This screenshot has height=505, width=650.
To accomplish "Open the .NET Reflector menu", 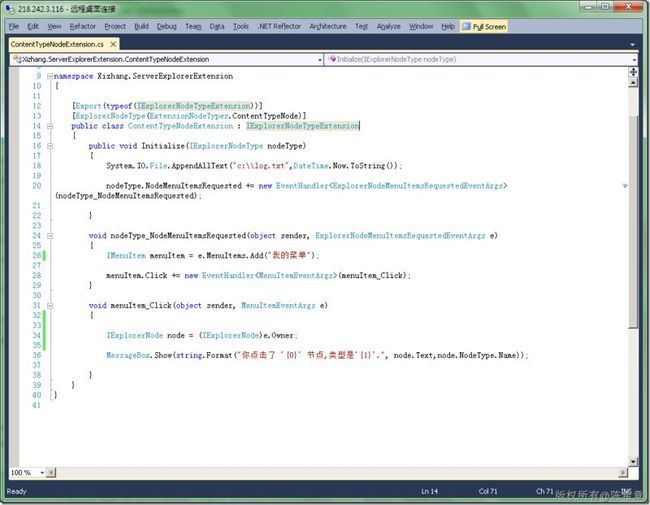I will click(x=279, y=27).
